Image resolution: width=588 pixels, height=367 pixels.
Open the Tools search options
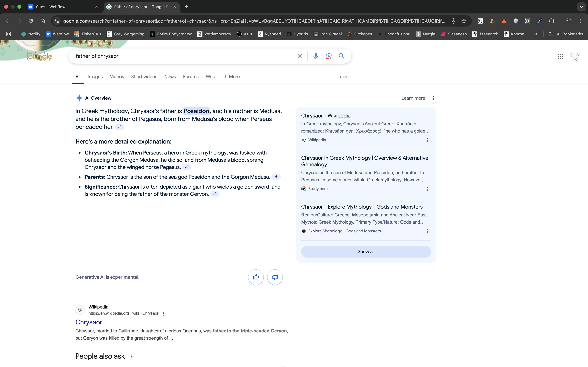(343, 77)
